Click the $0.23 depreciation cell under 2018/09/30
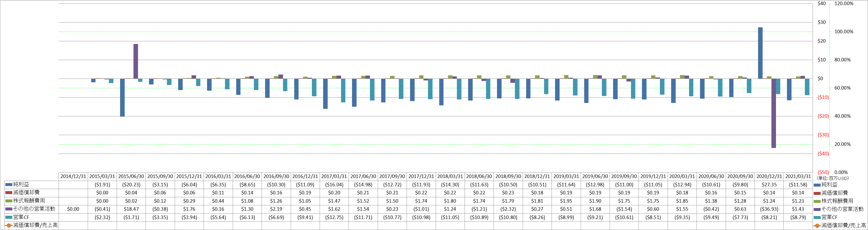This screenshot has width=868, height=230. (x=508, y=193)
